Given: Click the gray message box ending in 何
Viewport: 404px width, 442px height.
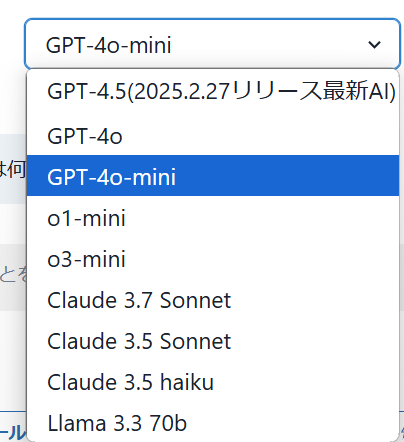Looking at the screenshot, I should (x=13, y=169).
